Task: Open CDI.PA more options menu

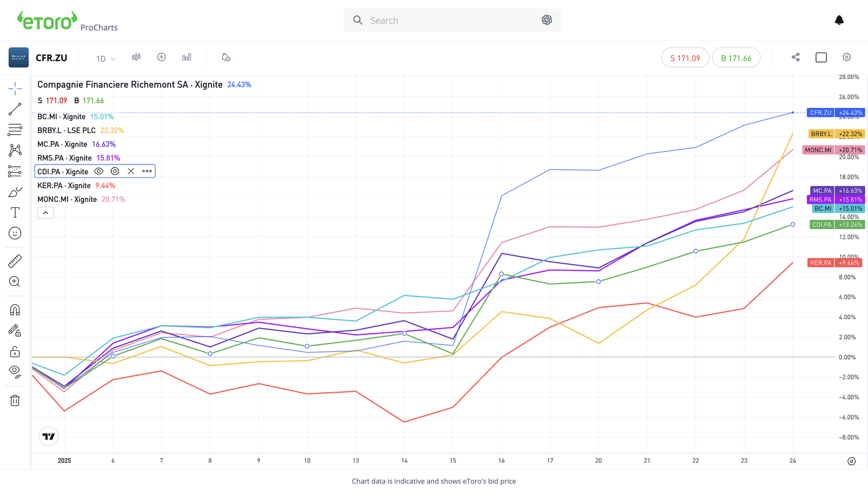Action: pyautogui.click(x=147, y=172)
